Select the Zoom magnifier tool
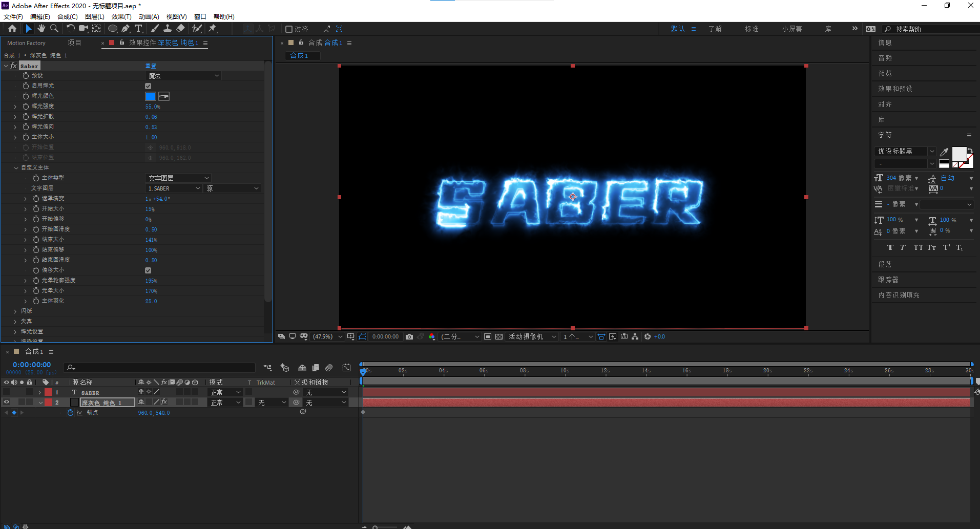Image resolution: width=980 pixels, height=529 pixels. point(54,29)
